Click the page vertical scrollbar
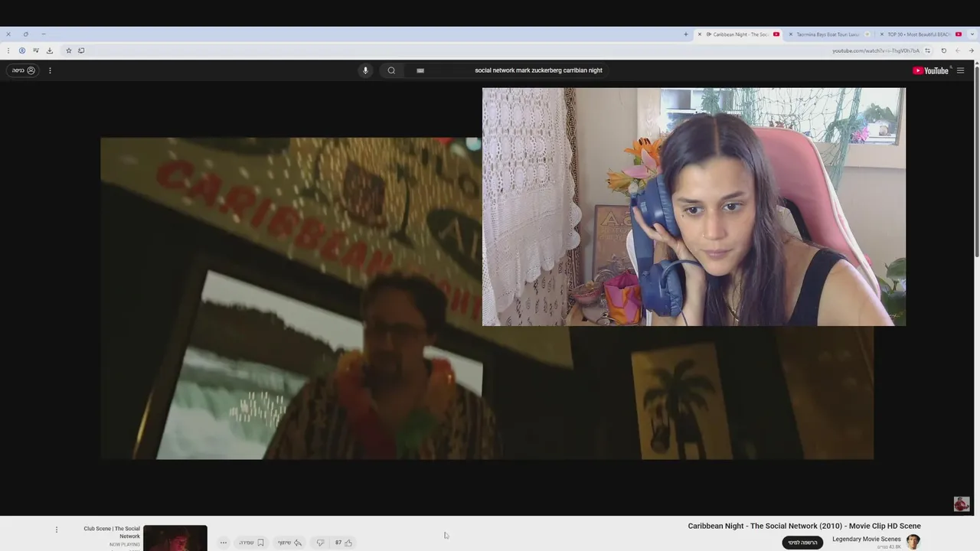 976,161
